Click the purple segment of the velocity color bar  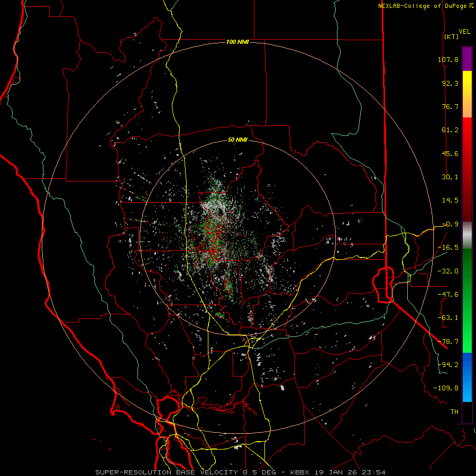point(467,59)
